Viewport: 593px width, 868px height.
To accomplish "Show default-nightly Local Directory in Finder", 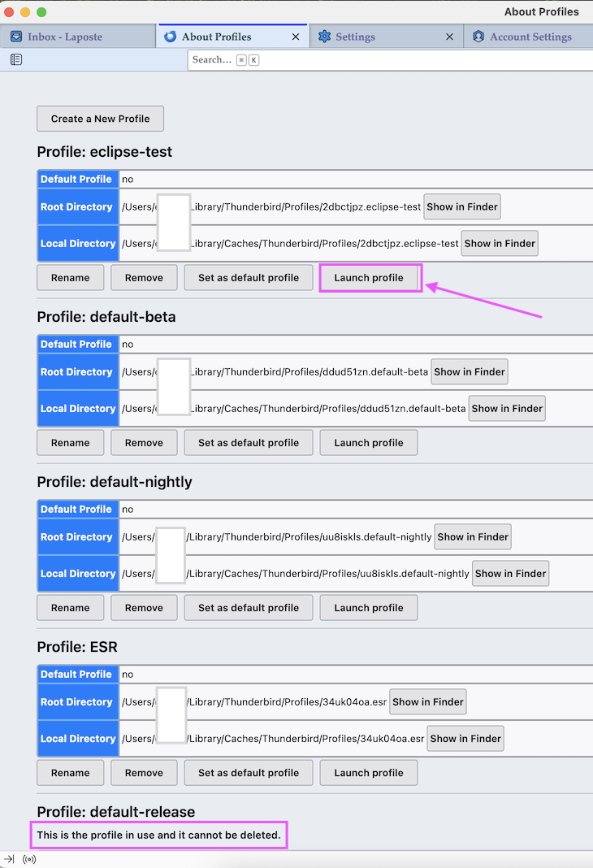I will [x=510, y=573].
